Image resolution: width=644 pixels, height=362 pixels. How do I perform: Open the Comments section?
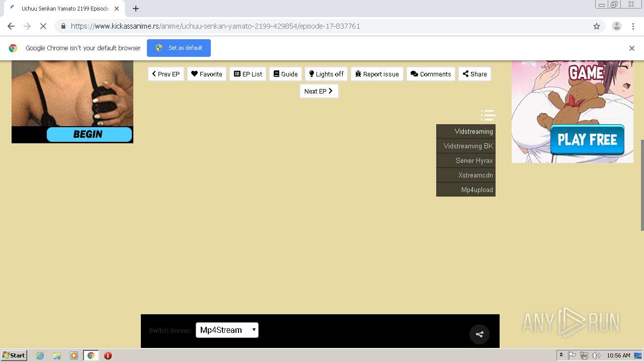click(x=431, y=74)
